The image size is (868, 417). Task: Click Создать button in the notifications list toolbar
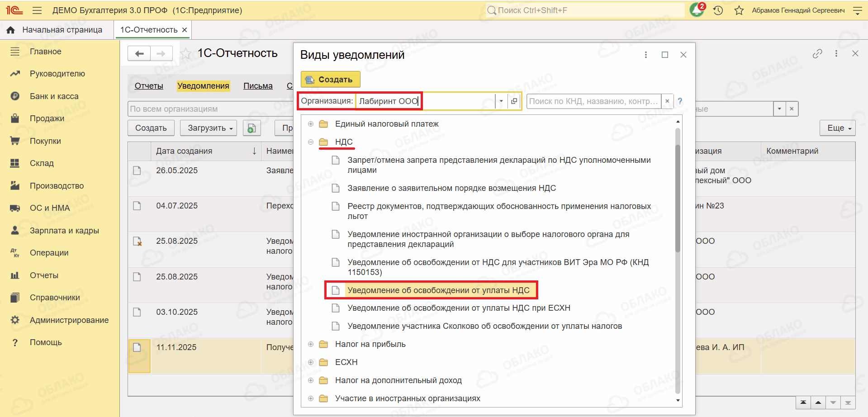pos(151,128)
